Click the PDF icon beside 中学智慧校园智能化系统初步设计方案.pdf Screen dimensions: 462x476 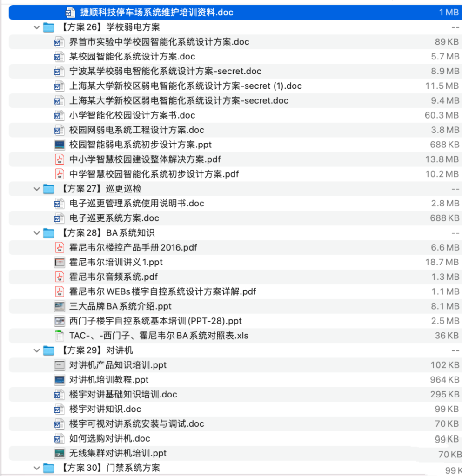pyautogui.click(x=59, y=174)
